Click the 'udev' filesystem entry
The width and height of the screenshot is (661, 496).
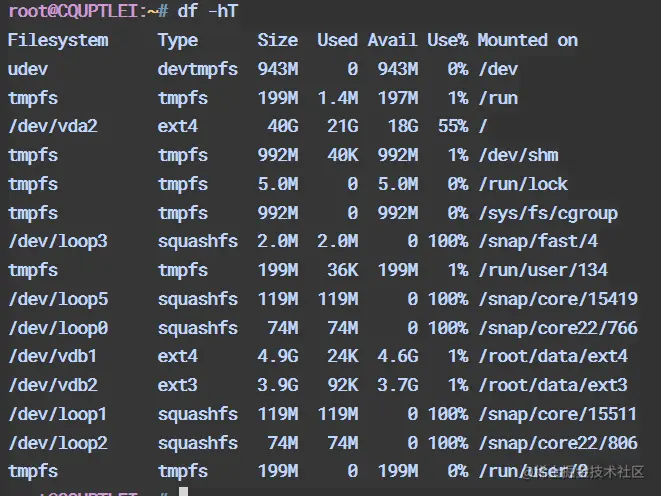tap(28, 70)
